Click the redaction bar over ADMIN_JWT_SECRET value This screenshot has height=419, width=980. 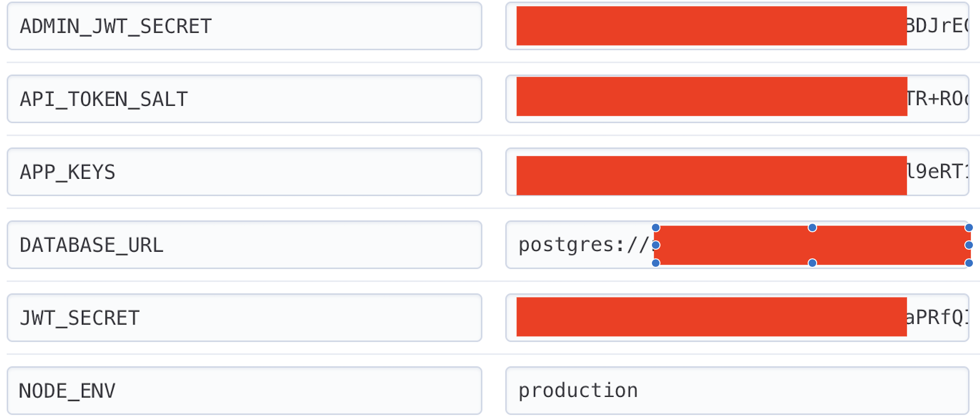710,27
